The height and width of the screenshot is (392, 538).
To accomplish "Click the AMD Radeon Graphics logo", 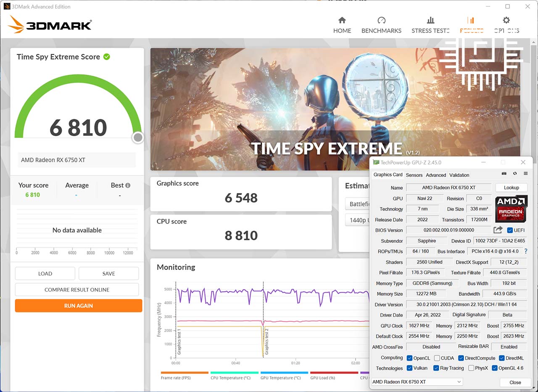I will coord(511,208).
